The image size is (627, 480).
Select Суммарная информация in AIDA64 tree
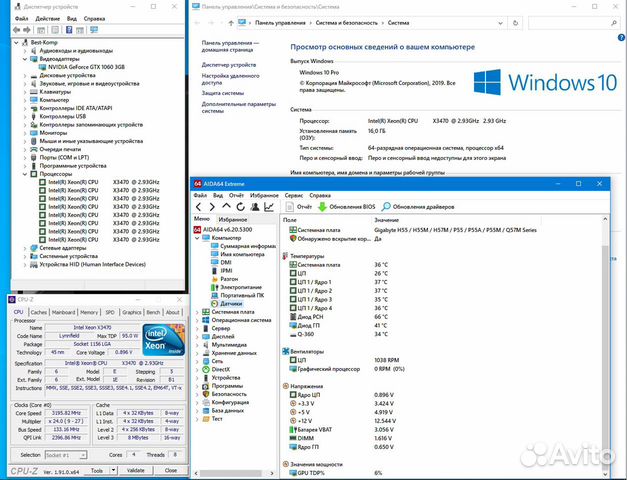coord(243,246)
